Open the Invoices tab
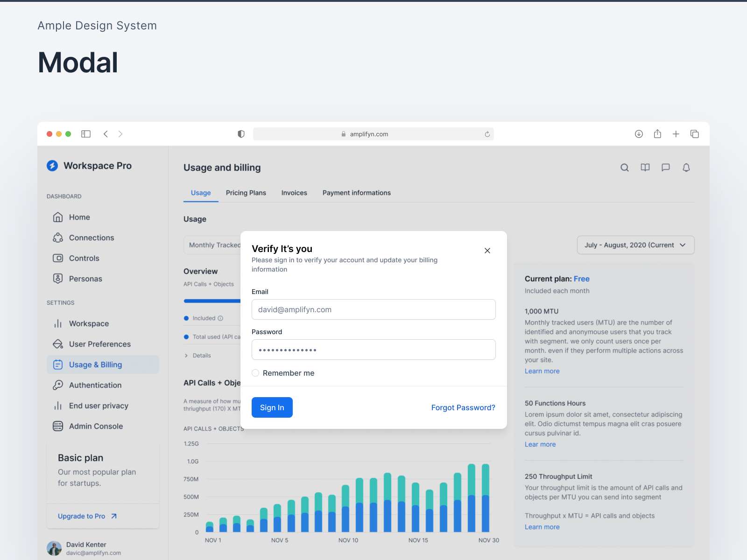 [294, 193]
